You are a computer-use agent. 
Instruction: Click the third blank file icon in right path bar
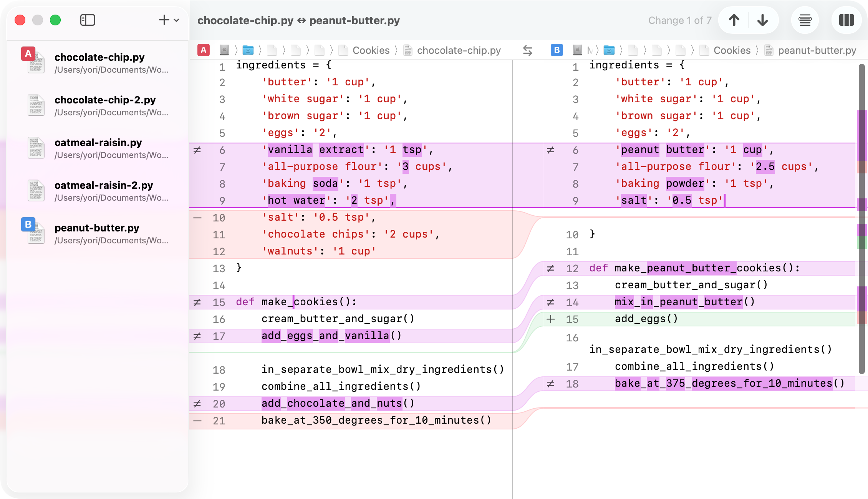681,50
